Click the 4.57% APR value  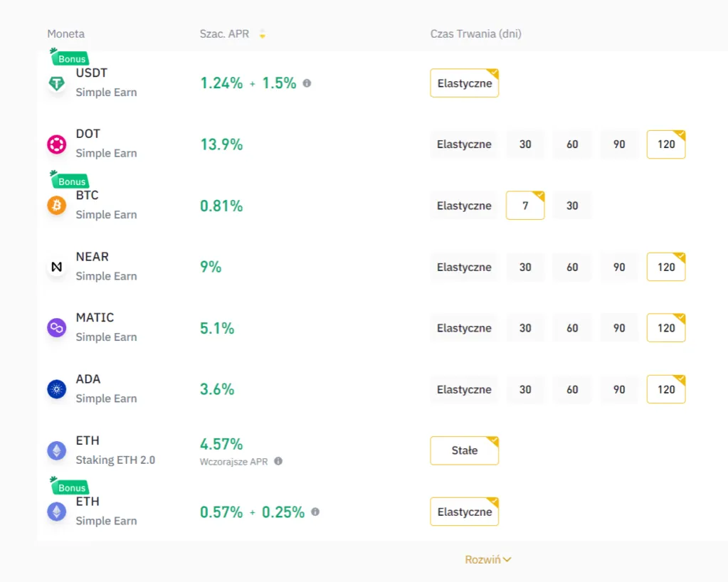[x=221, y=444]
